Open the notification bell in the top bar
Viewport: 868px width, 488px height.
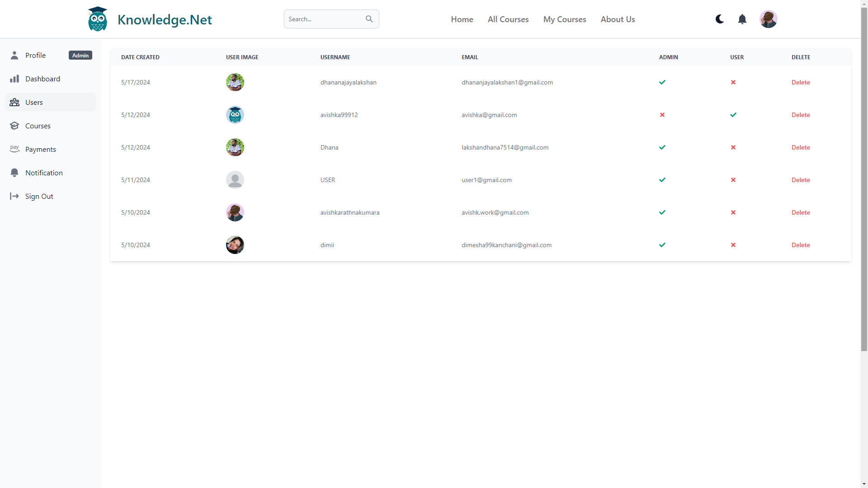click(x=742, y=19)
